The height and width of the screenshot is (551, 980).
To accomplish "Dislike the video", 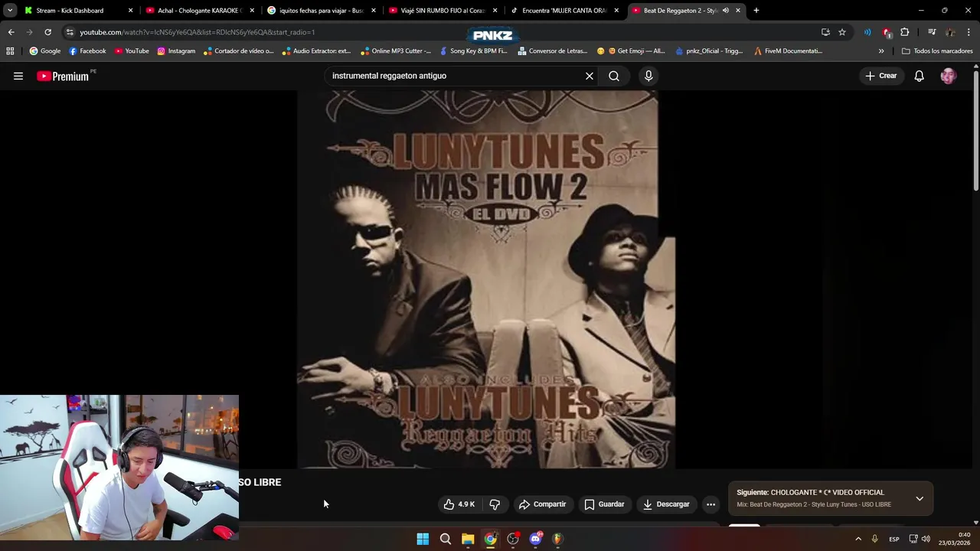I will (495, 504).
